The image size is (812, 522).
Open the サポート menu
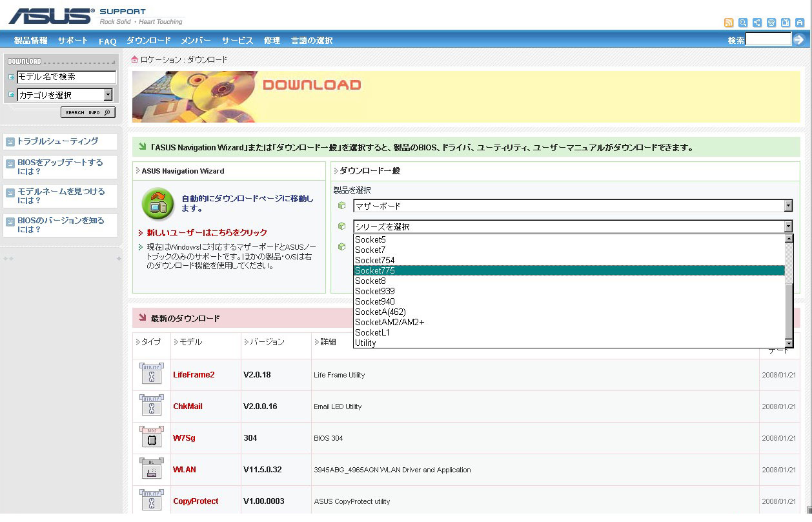click(x=72, y=41)
